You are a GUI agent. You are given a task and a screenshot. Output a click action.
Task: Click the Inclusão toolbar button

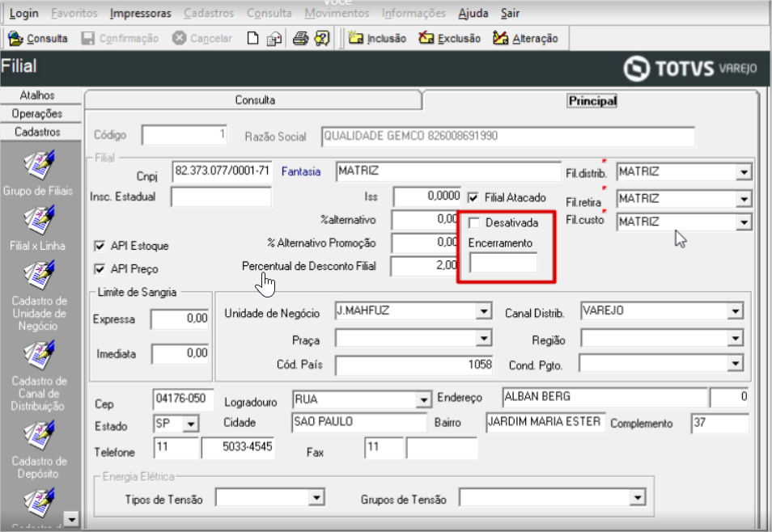(377, 38)
